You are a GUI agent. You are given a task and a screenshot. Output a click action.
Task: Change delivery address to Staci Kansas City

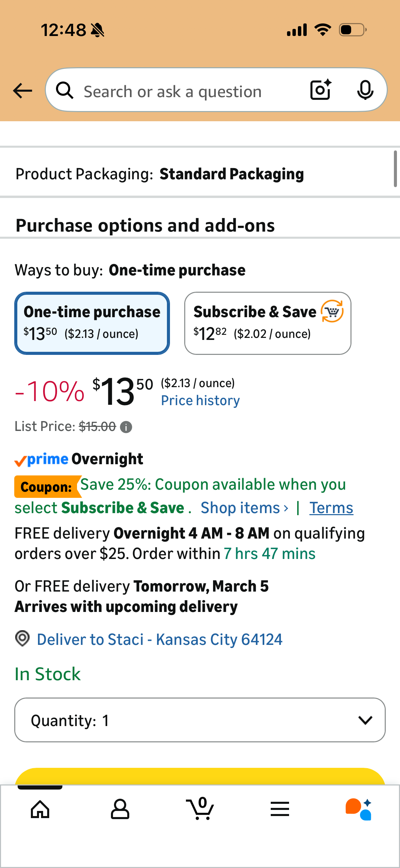(159, 639)
